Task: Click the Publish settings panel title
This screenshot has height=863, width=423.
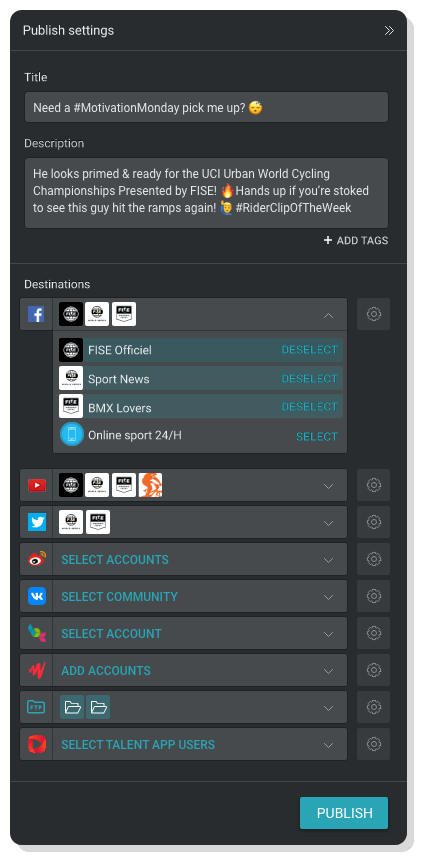Action: pyautogui.click(x=68, y=30)
